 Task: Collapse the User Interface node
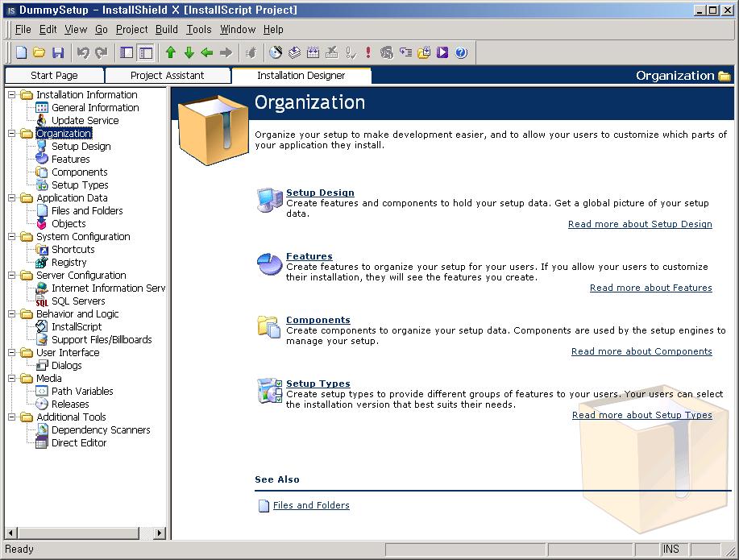pyautogui.click(x=12, y=353)
